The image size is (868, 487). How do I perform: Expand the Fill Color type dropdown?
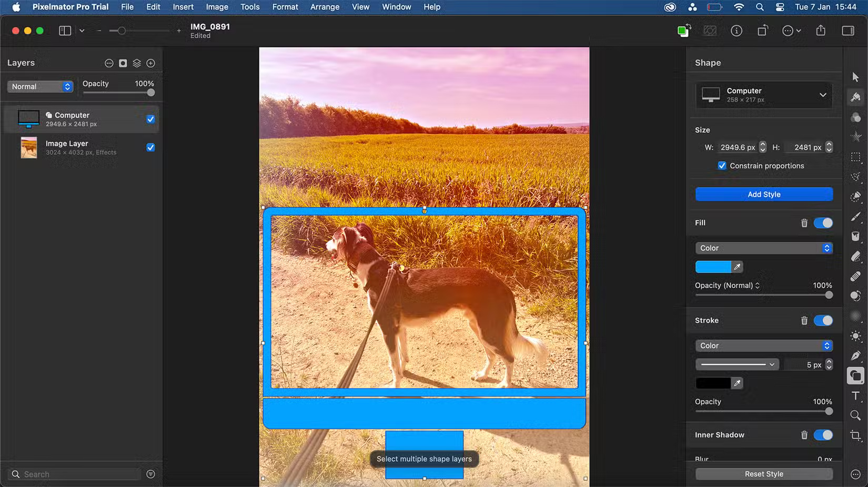[x=763, y=248]
